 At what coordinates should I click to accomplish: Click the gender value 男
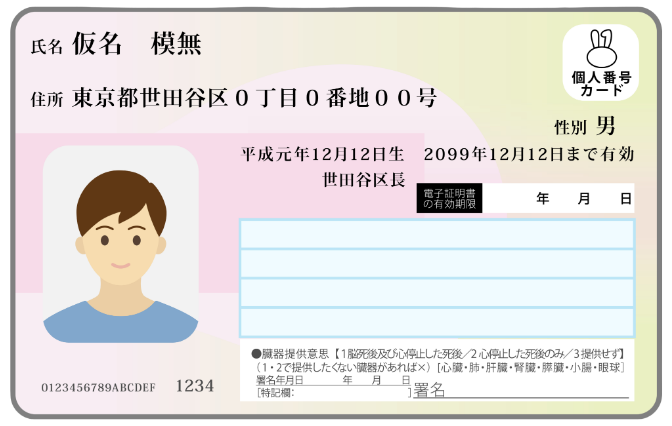pos(605,126)
